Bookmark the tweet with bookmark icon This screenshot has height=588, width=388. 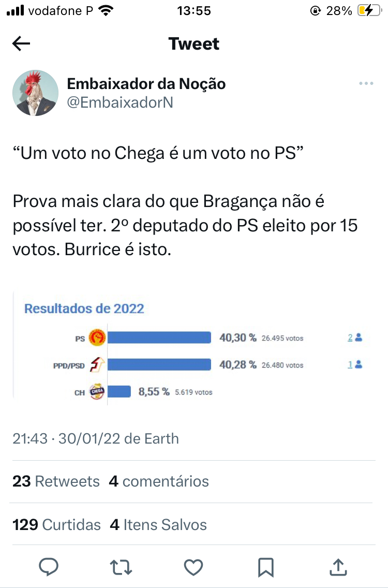(x=265, y=567)
